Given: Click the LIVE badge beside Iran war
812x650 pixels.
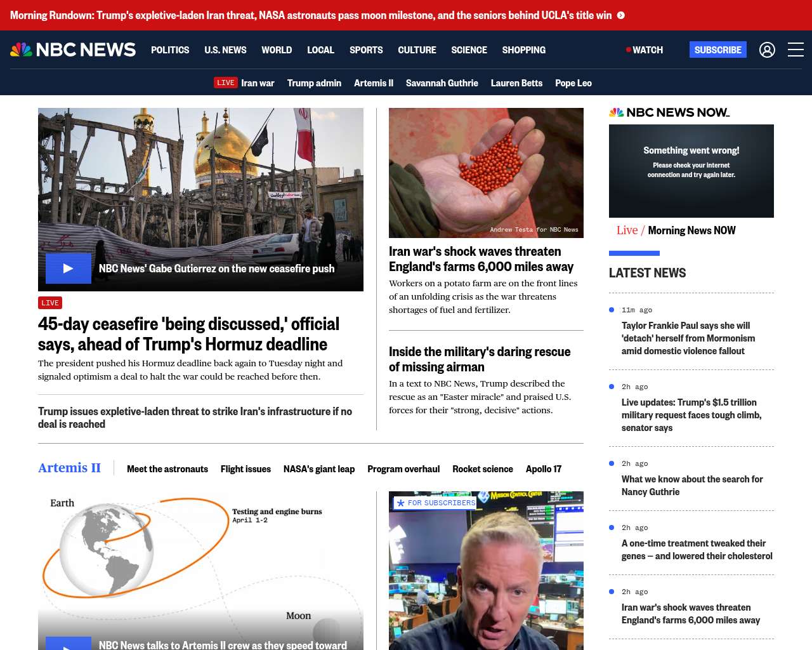Looking at the screenshot, I should [225, 83].
